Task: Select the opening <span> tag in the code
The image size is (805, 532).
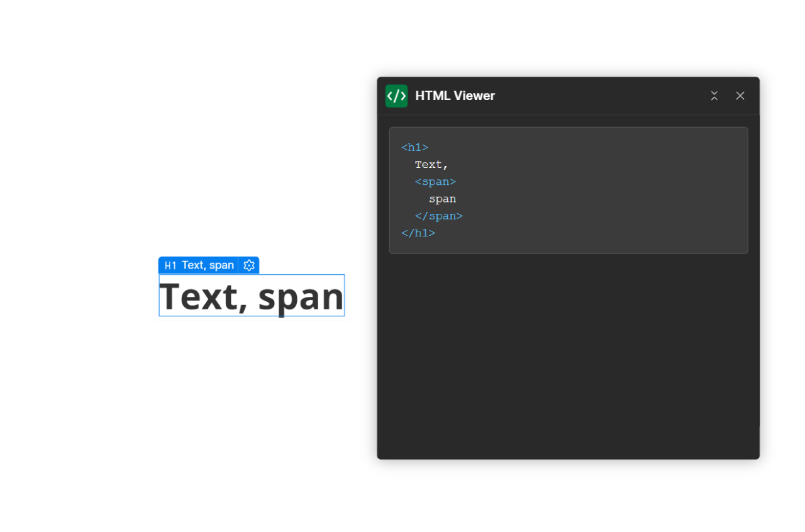Action: (435, 181)
